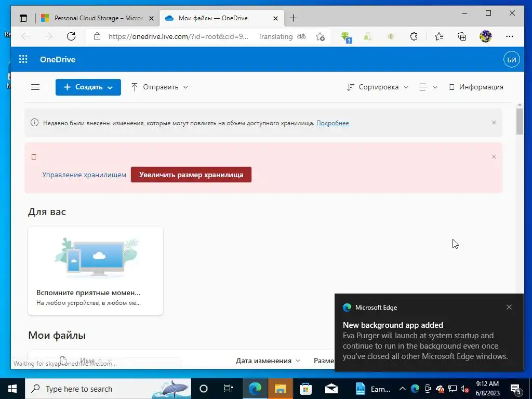The width and height of the screenshot is (532, 399).
Task: Open the Управление хранилищем link
Action: [84, 175]
